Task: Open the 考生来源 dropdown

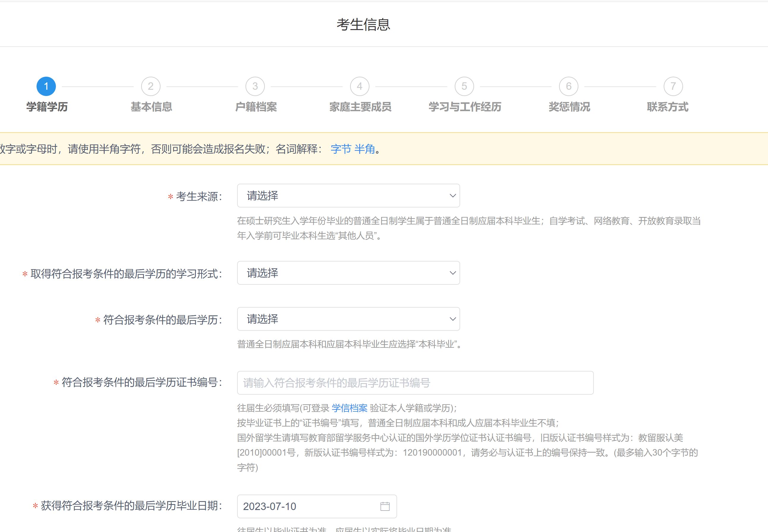Action: [348, 196]
